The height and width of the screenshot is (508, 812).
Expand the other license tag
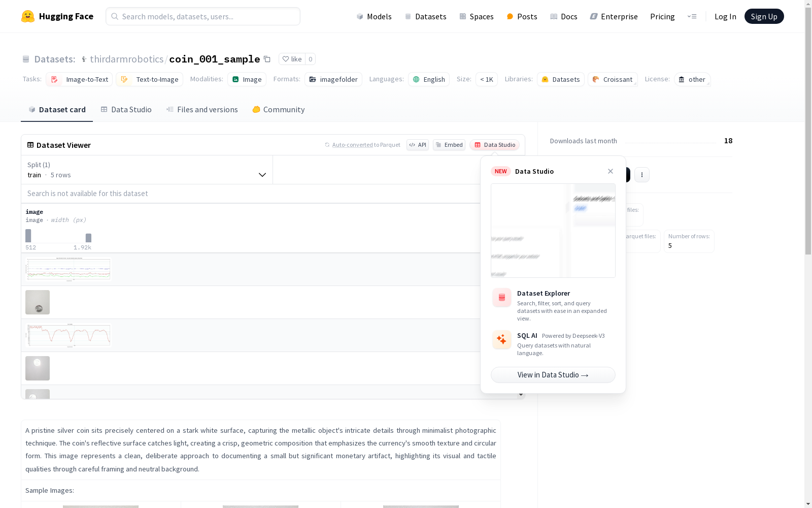(x=692, y=79)
